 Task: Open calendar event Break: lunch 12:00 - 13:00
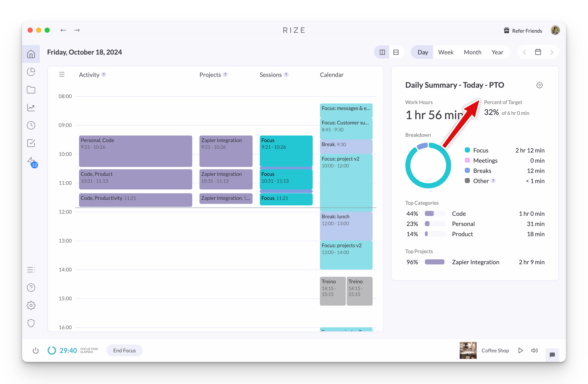tap(346, 226)
